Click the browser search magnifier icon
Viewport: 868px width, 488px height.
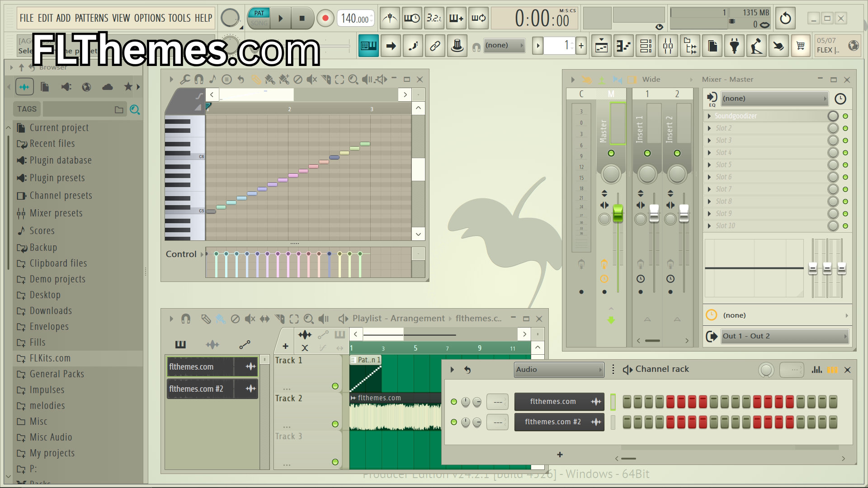(x=135, y=109)
